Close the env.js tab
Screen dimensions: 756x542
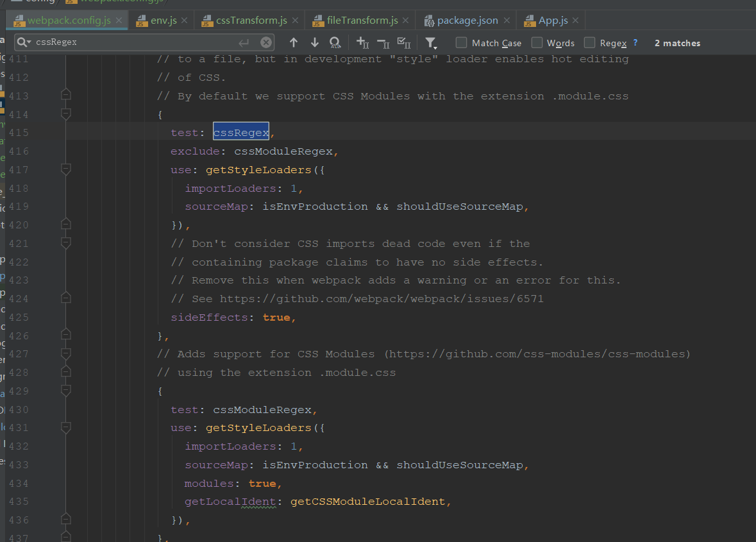(x=184, y=21)
